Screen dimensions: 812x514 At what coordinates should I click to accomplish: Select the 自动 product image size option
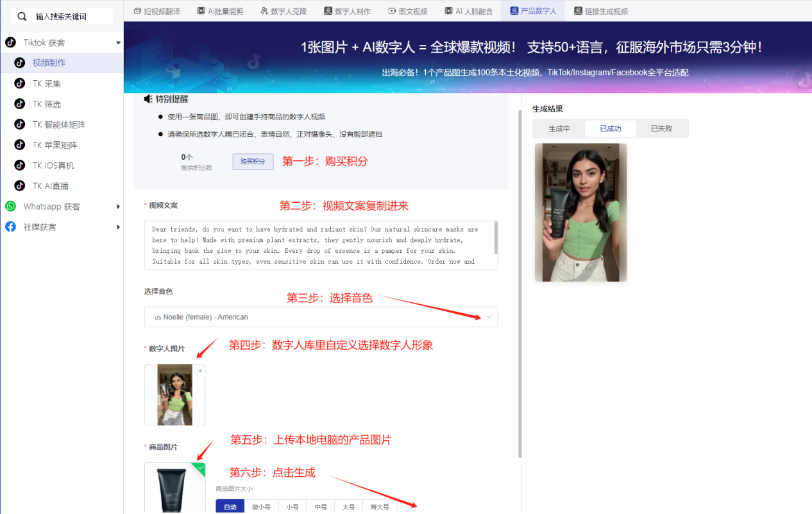coord(230,507)
